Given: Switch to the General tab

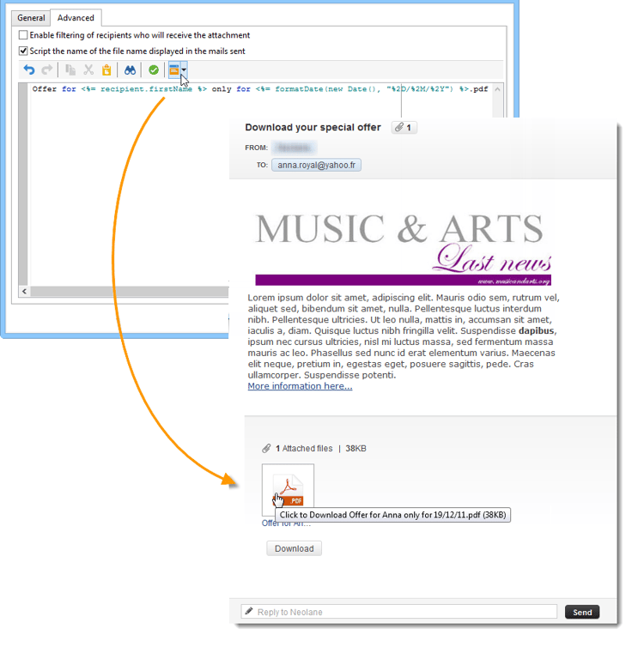Looking at the screenshot, I should 31,18.
